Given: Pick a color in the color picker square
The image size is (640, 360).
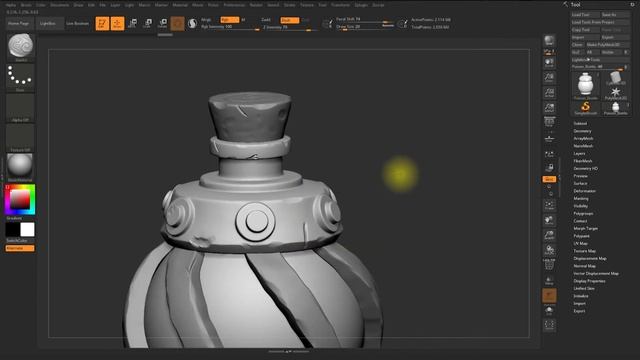Looking at the screenshot, I should click(x=20, y=199).
